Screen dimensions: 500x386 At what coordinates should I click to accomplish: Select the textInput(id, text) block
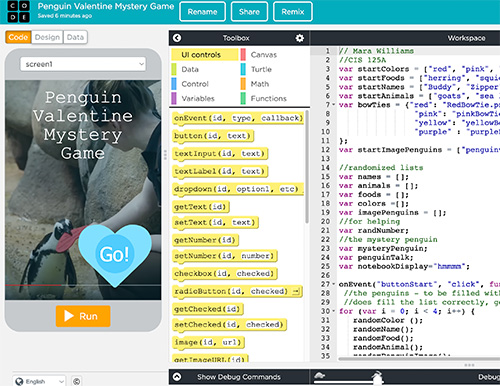click(220, 154)
